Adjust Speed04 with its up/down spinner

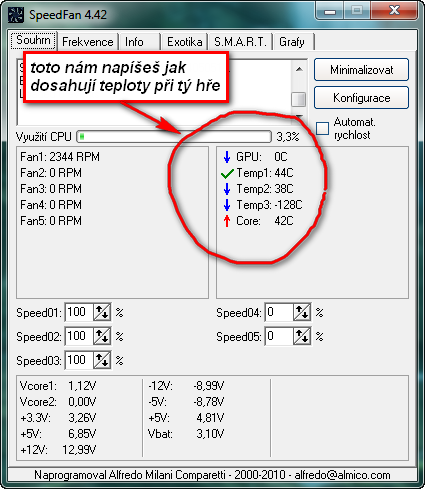point(302,312)
